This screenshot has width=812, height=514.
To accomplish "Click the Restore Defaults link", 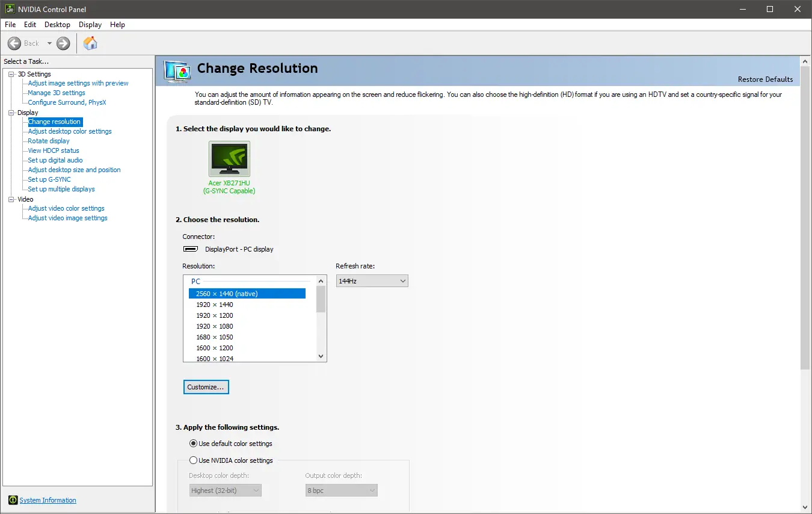I will [765, 79].
